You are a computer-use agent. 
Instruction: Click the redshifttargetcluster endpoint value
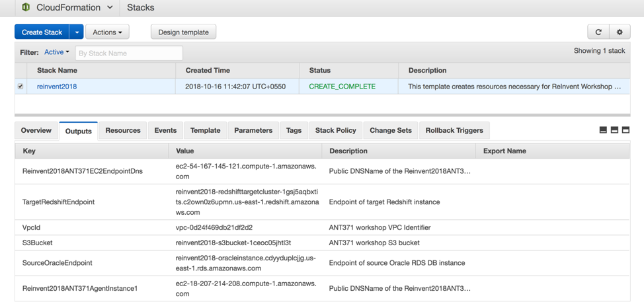pos(247,202)
